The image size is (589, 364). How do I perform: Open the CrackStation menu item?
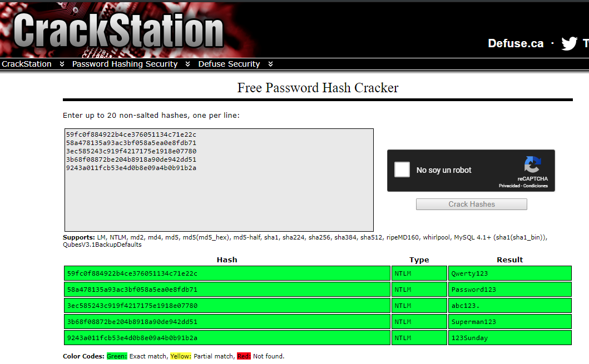pyautogui.click(x=26, y=64)
